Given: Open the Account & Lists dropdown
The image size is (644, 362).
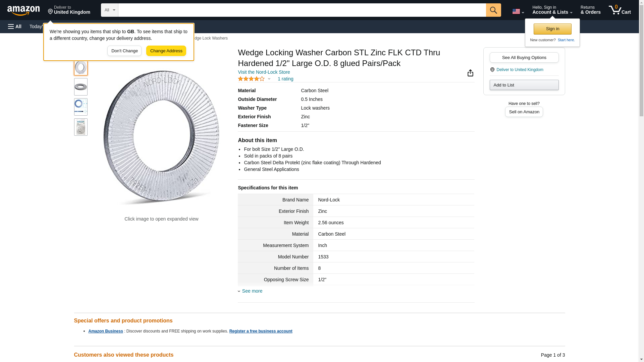Looking at the screenshot, I should tap(552, 10).
